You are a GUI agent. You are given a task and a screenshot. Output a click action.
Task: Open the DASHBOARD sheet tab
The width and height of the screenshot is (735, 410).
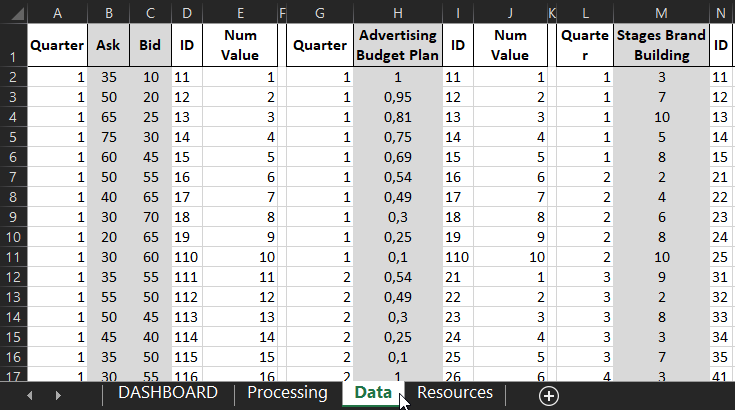pos(167,393)
